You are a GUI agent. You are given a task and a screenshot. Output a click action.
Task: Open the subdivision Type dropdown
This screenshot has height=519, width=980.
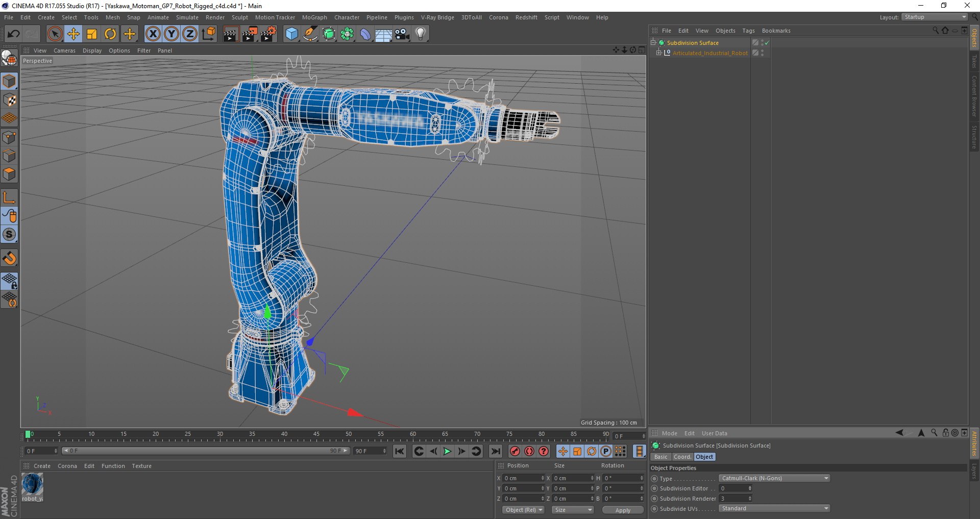coord(774,478)
